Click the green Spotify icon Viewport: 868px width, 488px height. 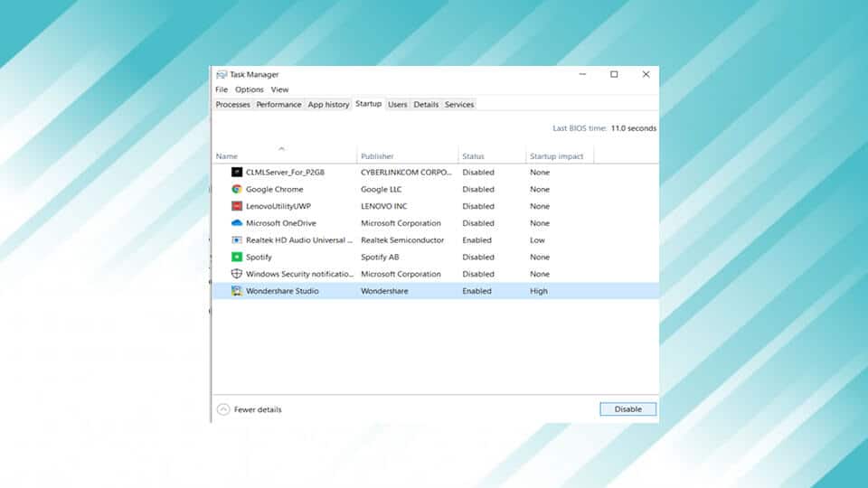tap(237, 258)
